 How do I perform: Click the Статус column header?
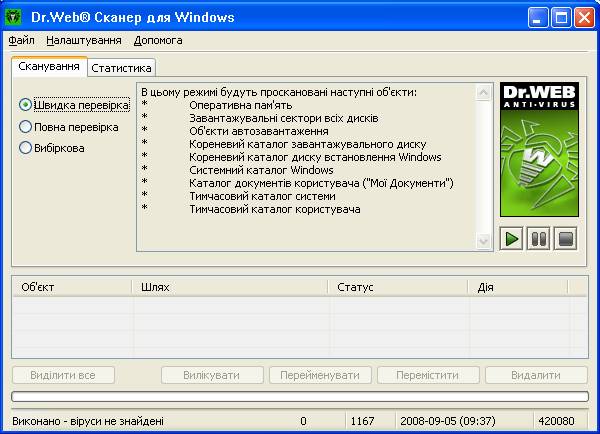click(397, 287)
